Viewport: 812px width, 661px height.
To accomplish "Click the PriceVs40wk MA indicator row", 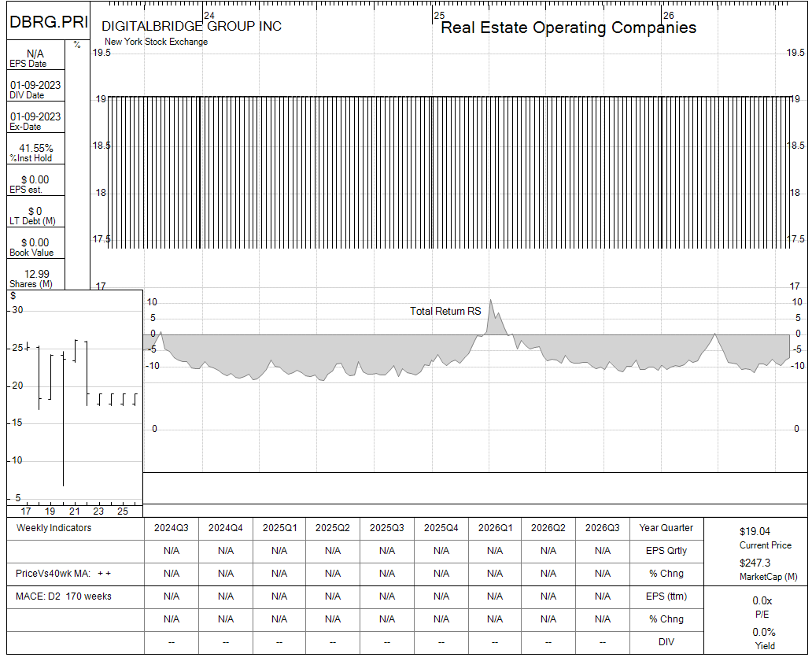I will (x=76, y=574).
